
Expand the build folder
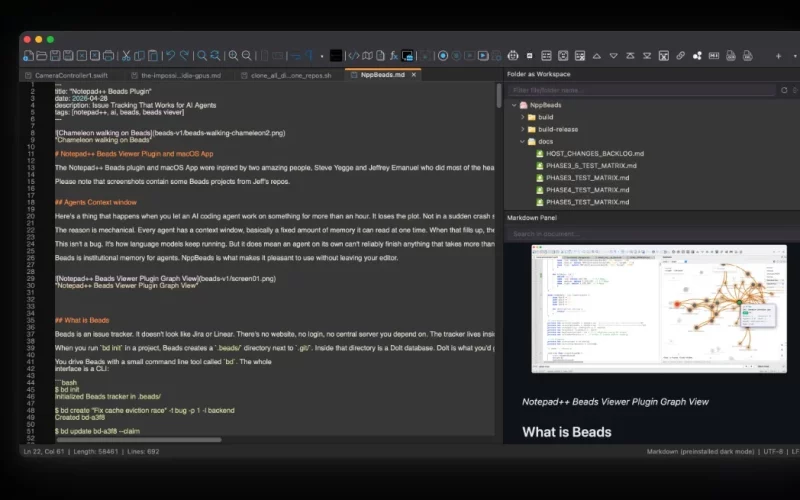(x=522, y=117)
